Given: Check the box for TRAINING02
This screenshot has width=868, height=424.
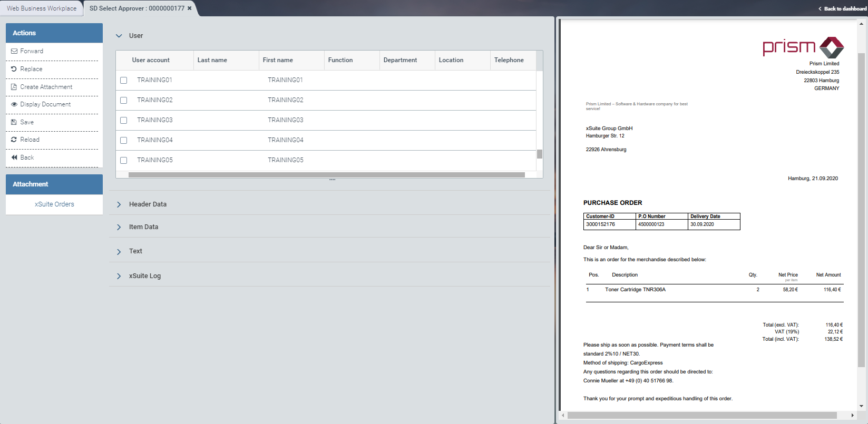Looking at the screenshot, I should (x=124, y=100).
